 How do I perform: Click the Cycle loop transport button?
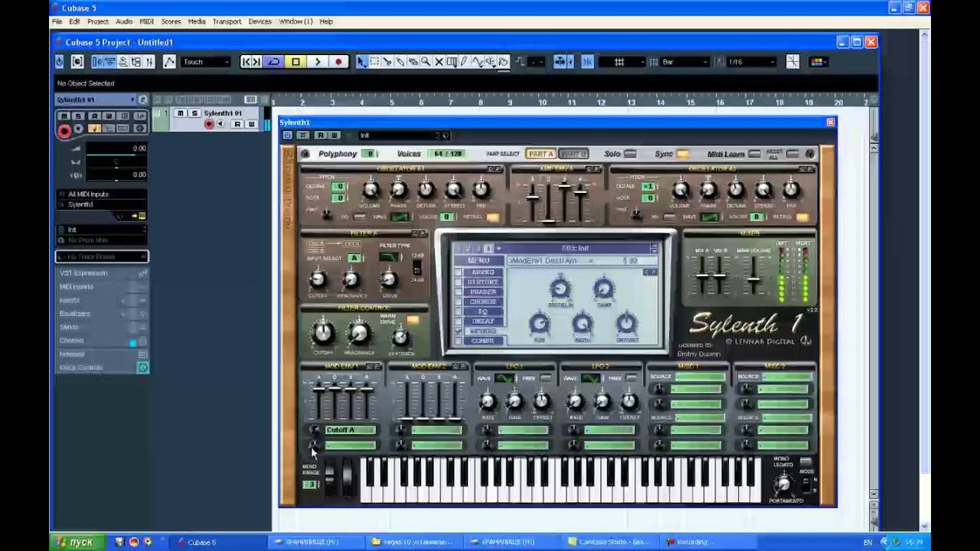tap(273, 62)
